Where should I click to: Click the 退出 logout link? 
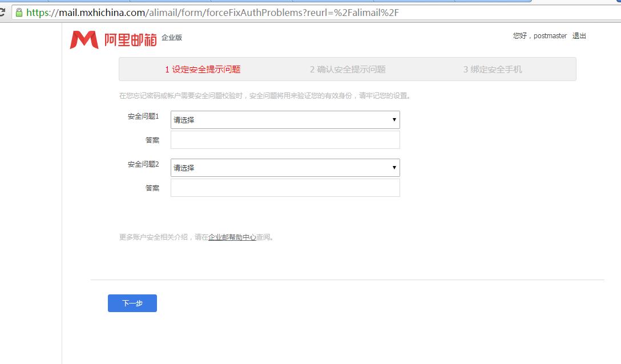pyautogui.click(x=579, y=36)
